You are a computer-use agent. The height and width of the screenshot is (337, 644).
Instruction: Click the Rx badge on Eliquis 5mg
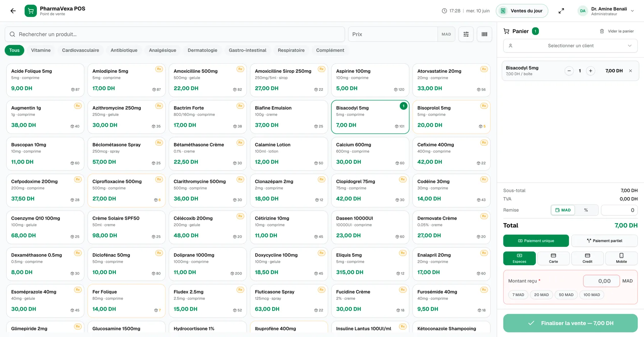(x=403, y=253)
